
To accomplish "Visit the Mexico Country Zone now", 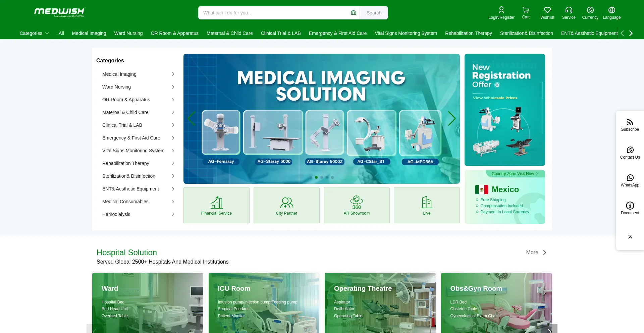I will click(x=514, y=174).
